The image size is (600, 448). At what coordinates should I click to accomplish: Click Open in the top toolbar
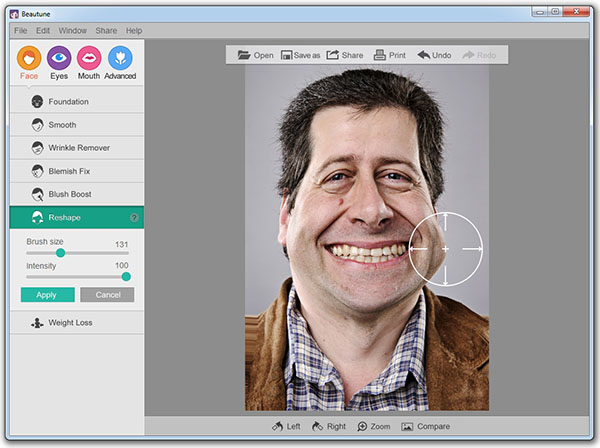255,55
